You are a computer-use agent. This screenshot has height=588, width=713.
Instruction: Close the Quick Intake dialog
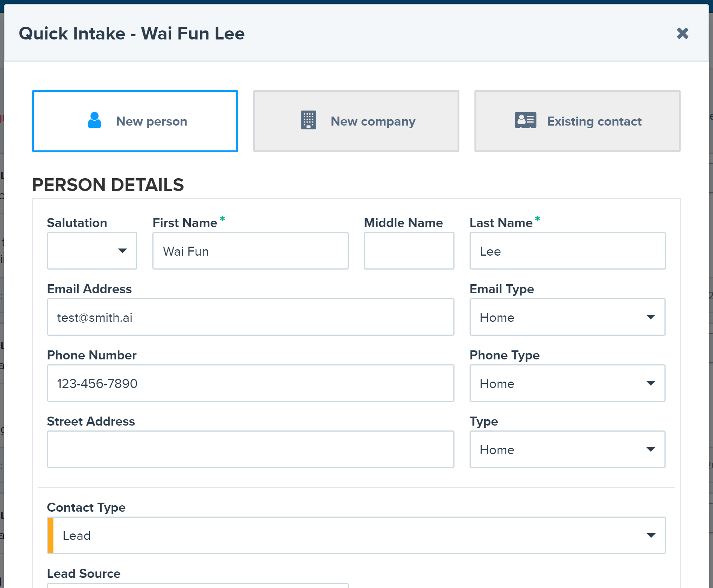(683, 33)
